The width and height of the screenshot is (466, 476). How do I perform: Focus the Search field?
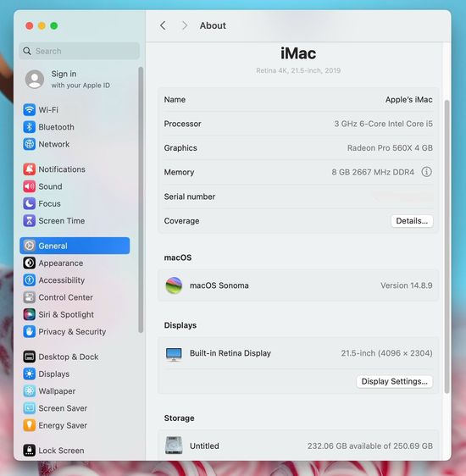tap(80, 51)
